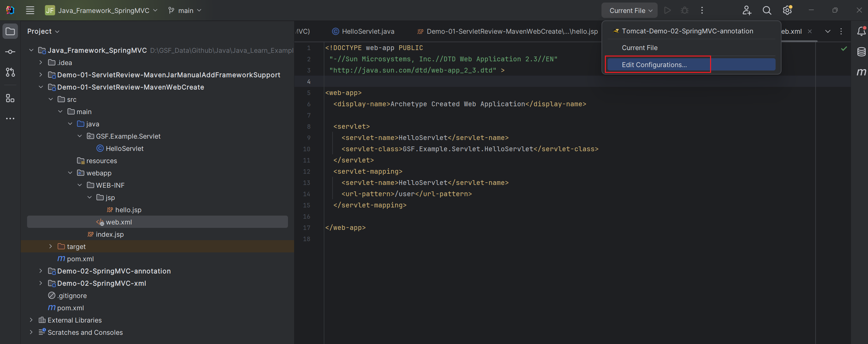Click the servlet-class line in editor
Image resolution: width=868 pixels, height=344 pixels.
[x=470, y=149]
